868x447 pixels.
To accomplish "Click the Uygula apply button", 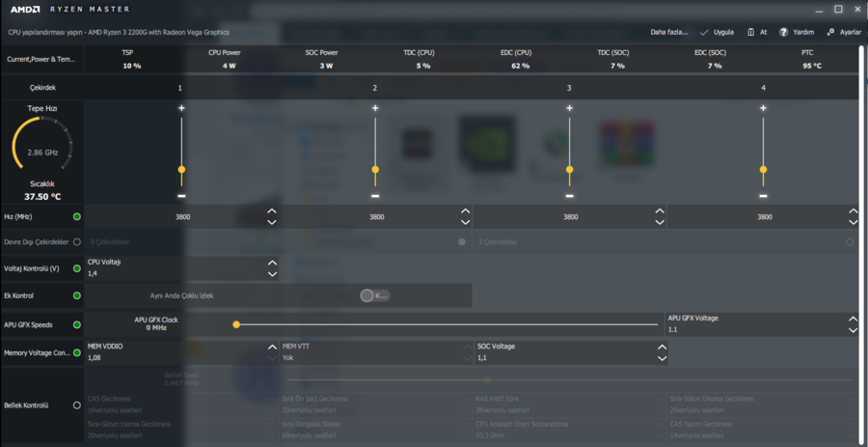I will (717, 32).
